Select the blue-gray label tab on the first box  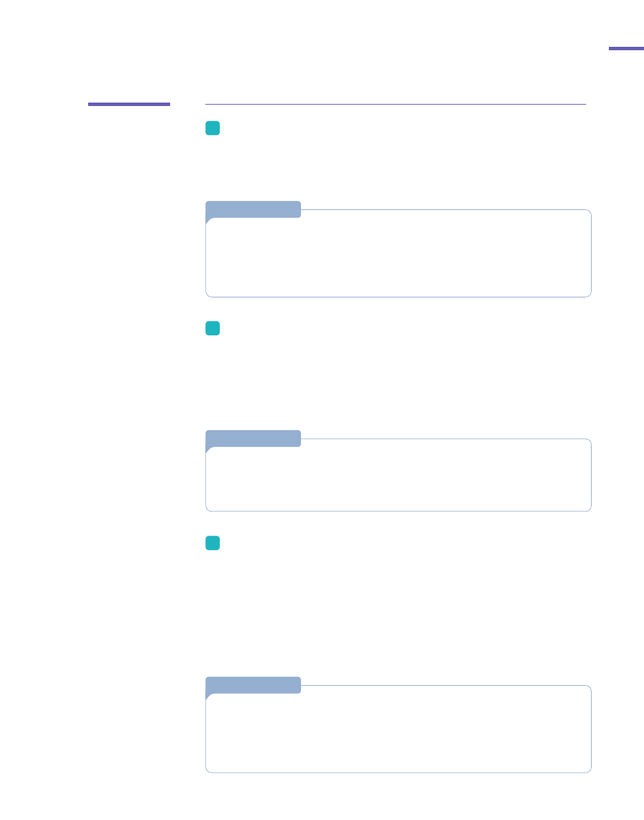253,209
